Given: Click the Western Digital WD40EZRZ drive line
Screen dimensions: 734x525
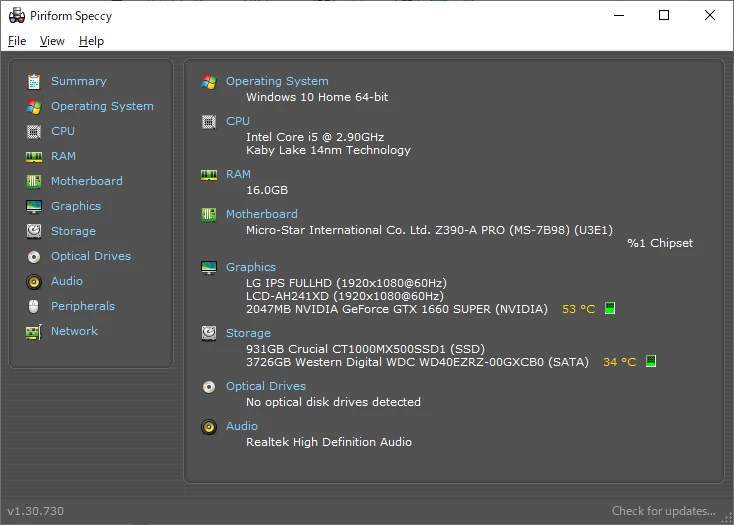Looking at the screenshot, I should pos(417,362).
